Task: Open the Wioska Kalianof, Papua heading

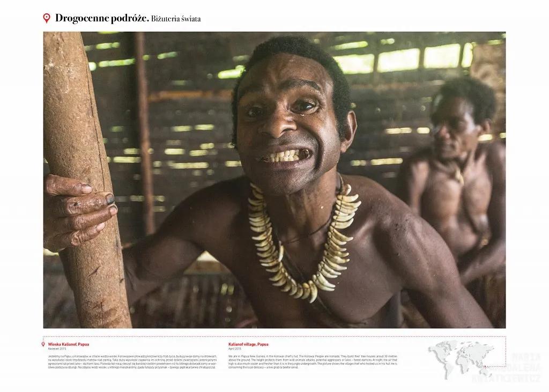Action: coord(69,344)
